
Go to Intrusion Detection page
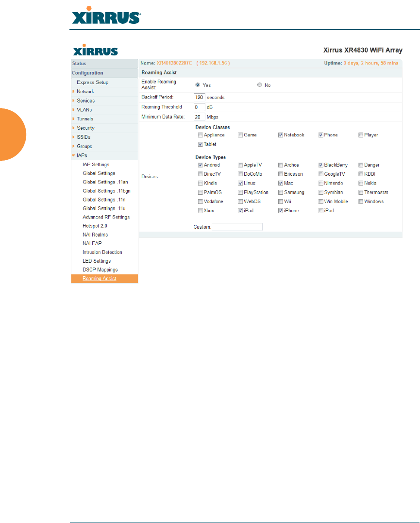click(102, 252)
